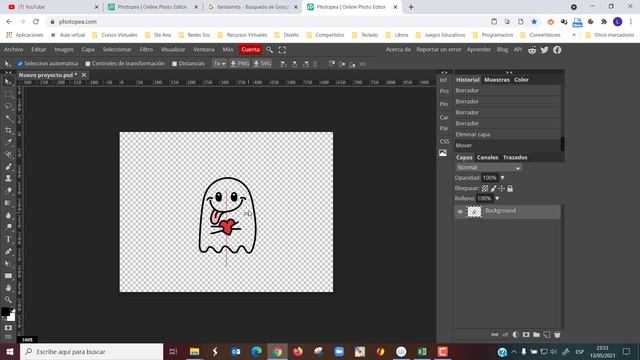Screen dimensions: 640x360
Task: Open the 1x scale dropdown
Action: click(220, 64)
